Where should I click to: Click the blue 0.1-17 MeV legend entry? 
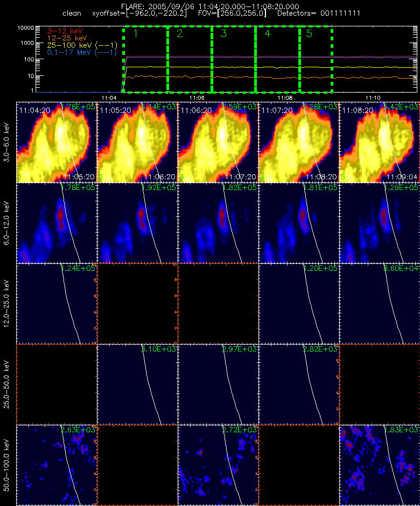click(82, 52)
